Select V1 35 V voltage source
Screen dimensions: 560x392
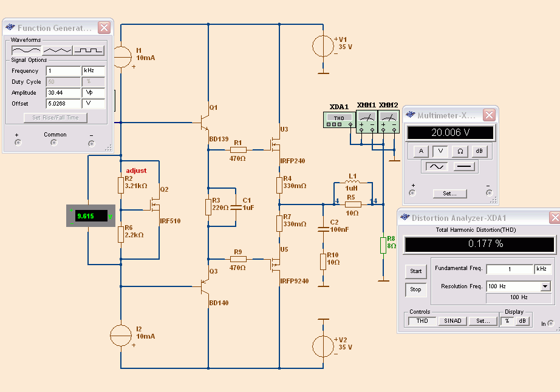pyautogui.click(x=323, y=46)
